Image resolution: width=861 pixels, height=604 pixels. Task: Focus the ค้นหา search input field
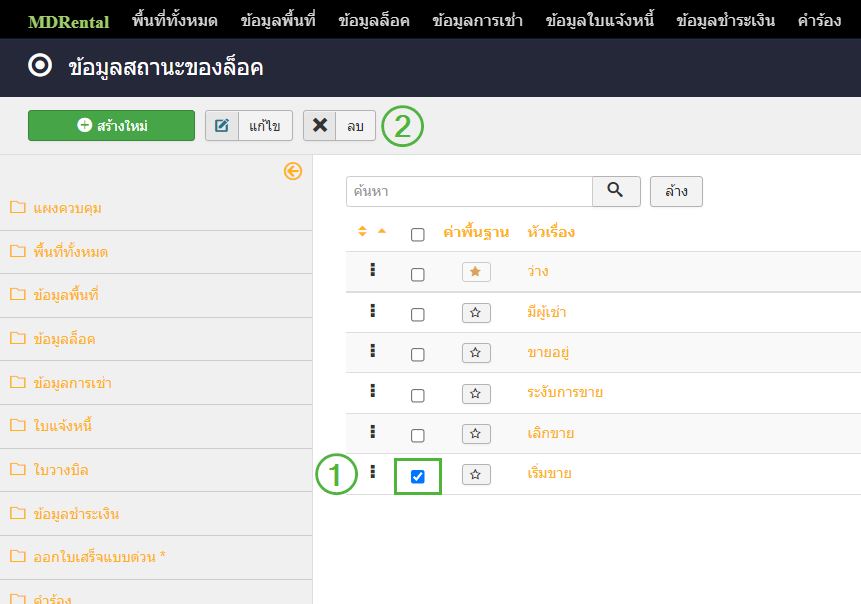[x=469, y=191]
